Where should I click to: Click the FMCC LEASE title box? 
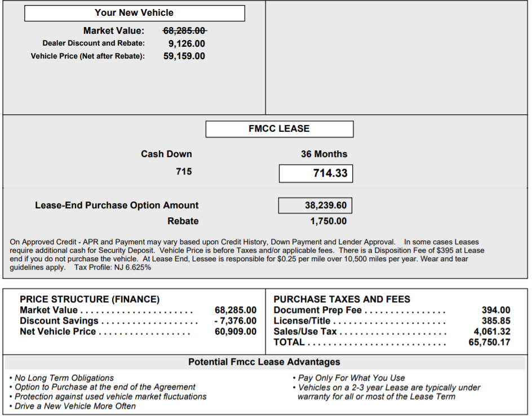279,129
